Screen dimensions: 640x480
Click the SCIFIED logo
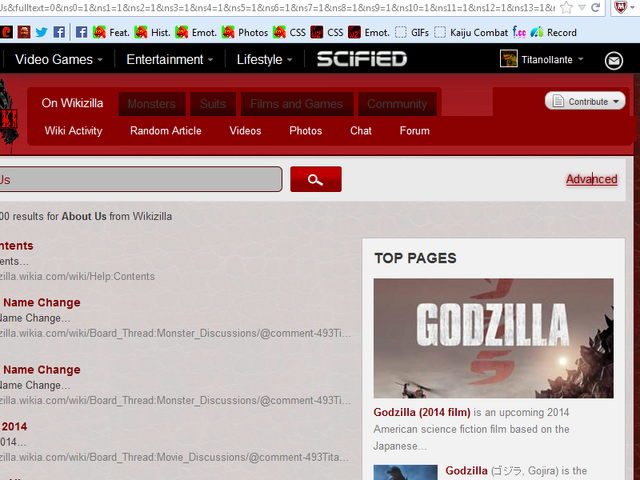tap(362, 59)
